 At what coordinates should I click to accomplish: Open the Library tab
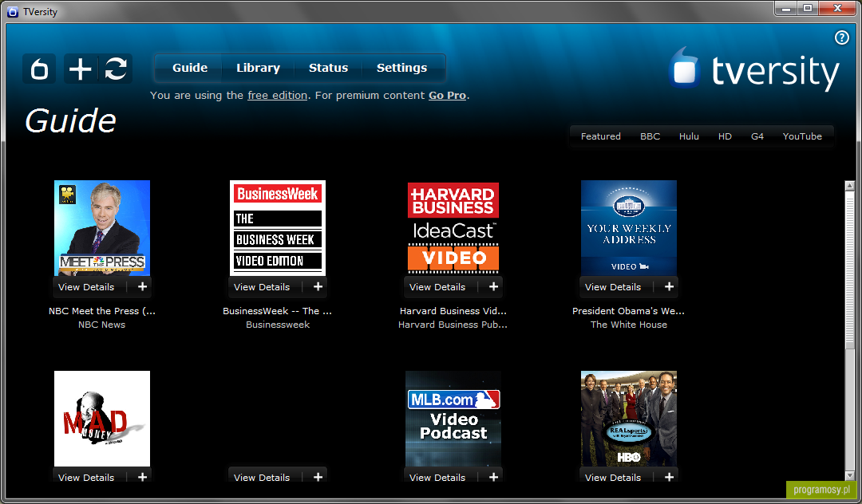click(x=258, y=68)
